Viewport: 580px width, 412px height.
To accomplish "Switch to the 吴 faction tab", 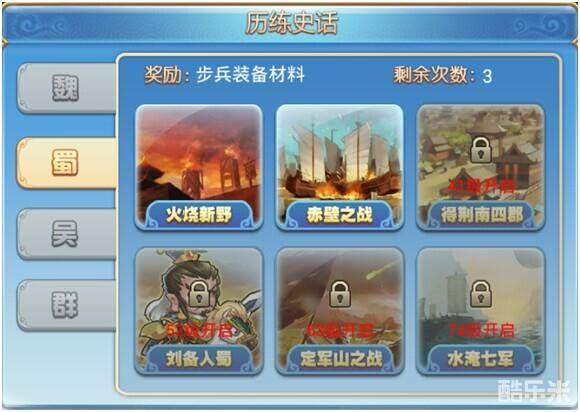I will point(67,234).
